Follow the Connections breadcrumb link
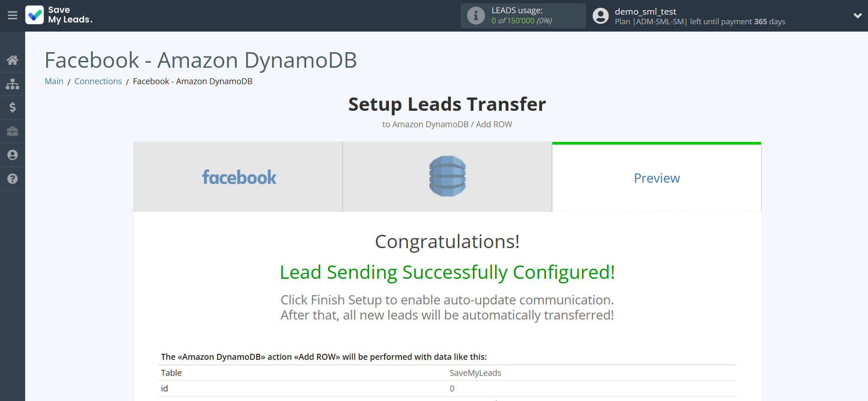The width and height of the screenshot is (868, 401). click(x=98, y=81)
